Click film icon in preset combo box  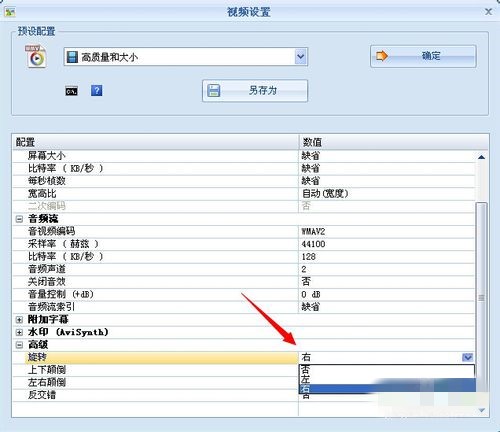pyautogui.click(x=72, y=57)
